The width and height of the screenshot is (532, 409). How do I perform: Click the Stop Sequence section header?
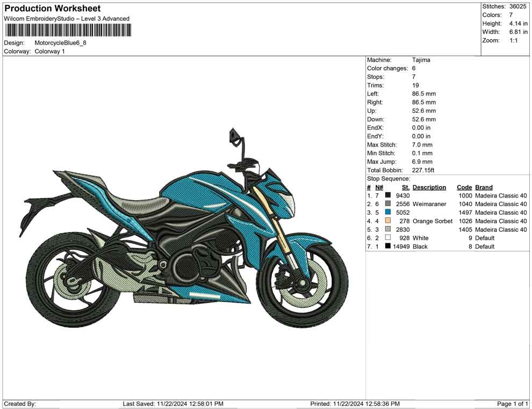point(388,178)
